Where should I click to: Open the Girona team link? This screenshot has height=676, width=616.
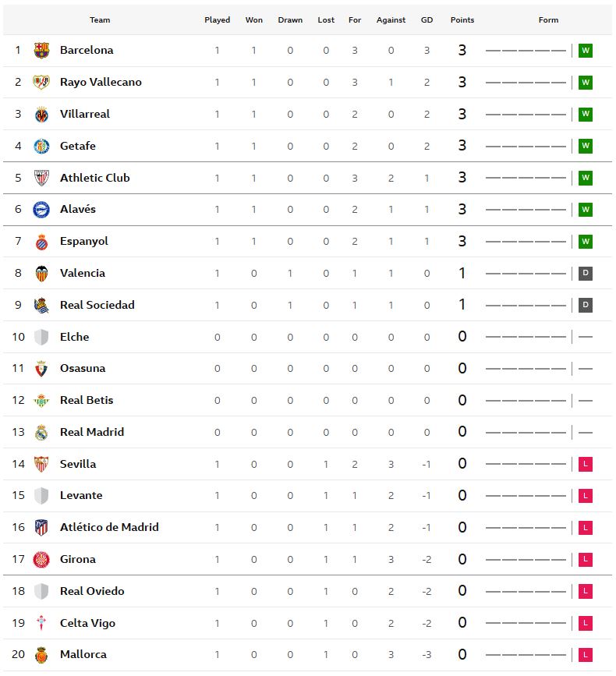[78, 559]
